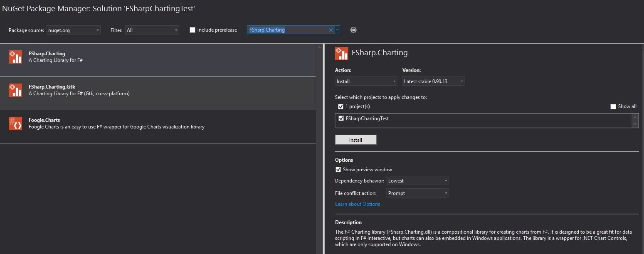Screen dimensions: 644x254
Task: Click the FSharp.Charting.Gtk package icon
Action: [15, 90]
